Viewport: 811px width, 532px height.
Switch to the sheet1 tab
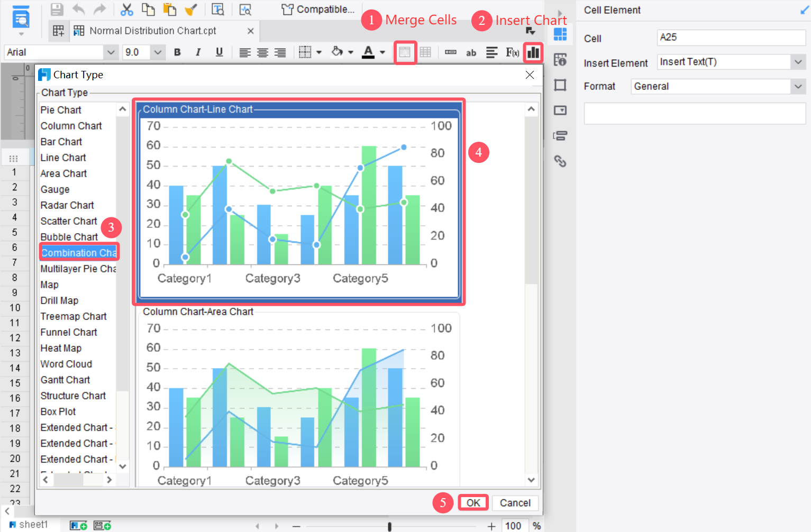(32, 524)
